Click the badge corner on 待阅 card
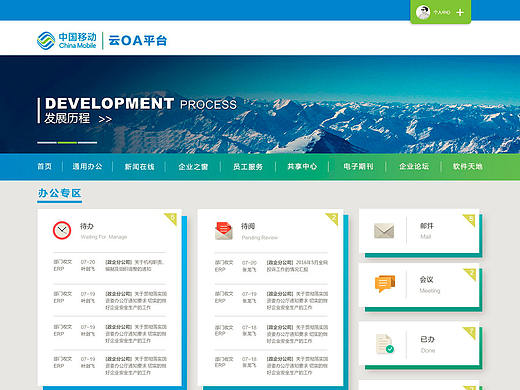520x390 pixels. (332, 219)
